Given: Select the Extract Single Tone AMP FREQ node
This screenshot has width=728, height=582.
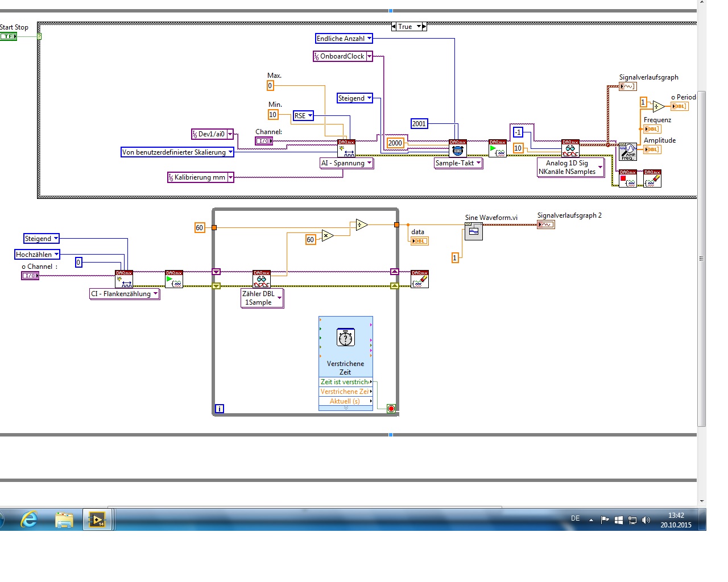Looking at the screenshot, I should (x=628, y=152).
